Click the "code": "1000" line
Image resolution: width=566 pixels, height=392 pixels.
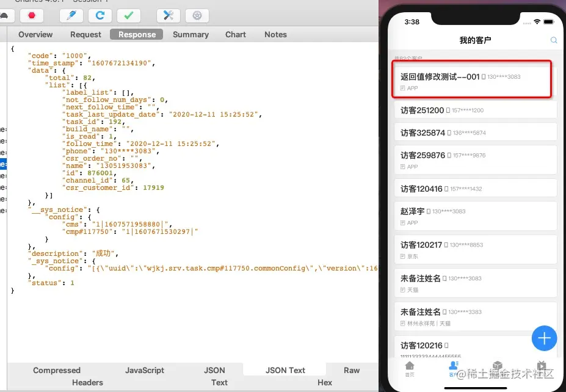click(60, 56)
